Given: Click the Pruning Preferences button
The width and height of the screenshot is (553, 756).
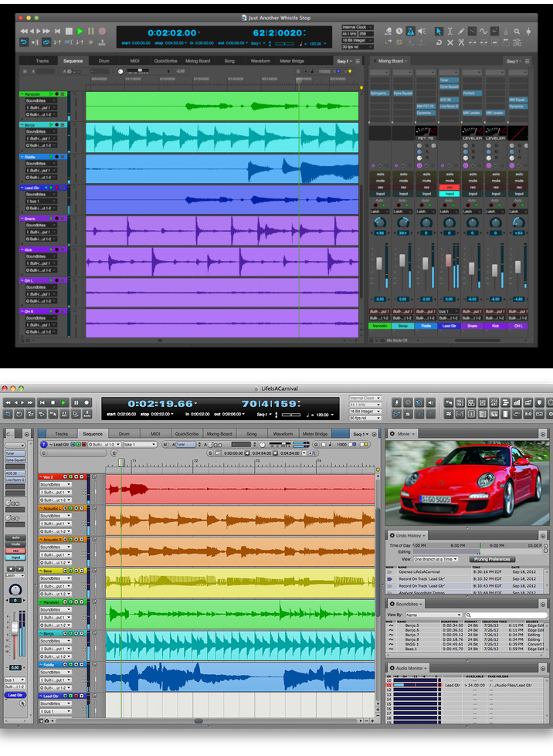Looking at the screenshot, I should pyautogui.click(x=493, y=558).
